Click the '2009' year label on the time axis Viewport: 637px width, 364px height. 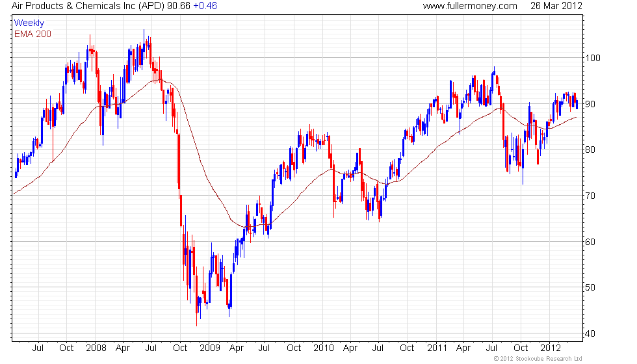coord(209,348)
